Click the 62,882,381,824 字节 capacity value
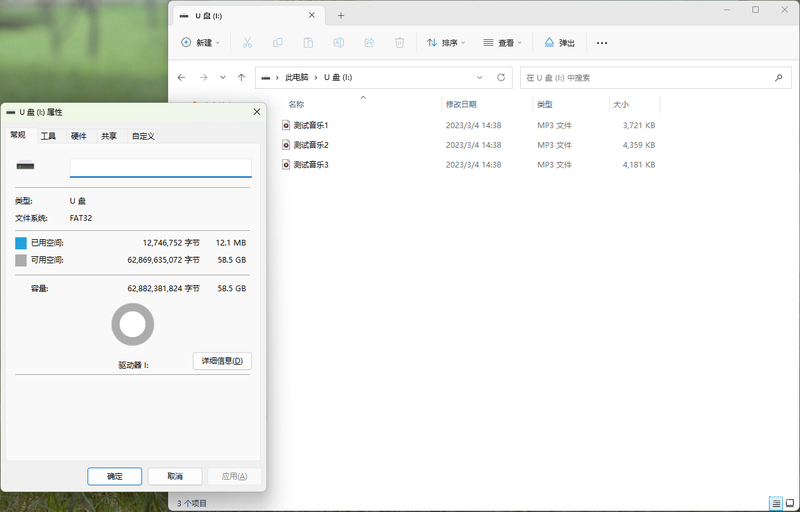This screenshot has height=512, width=800. 164,289
